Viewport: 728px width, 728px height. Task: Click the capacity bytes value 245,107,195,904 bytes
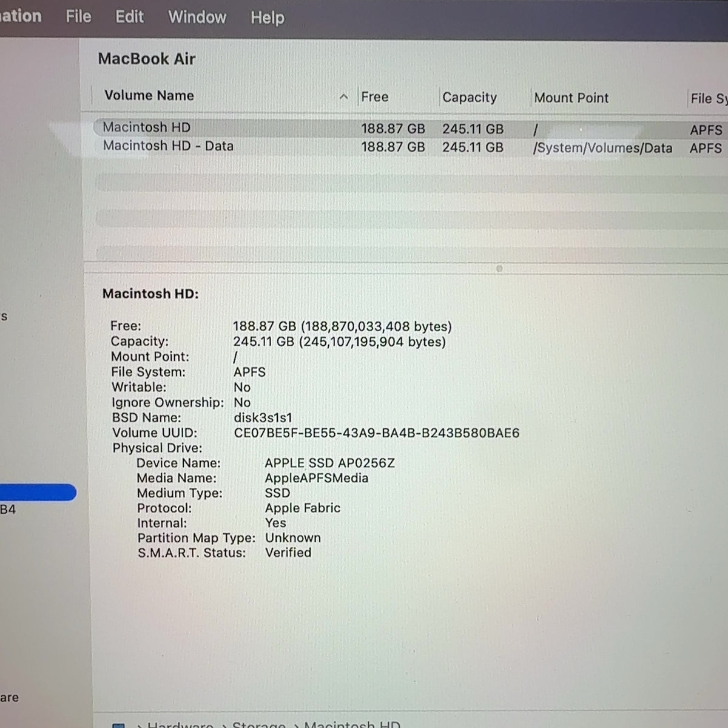(x=372, y=342)
